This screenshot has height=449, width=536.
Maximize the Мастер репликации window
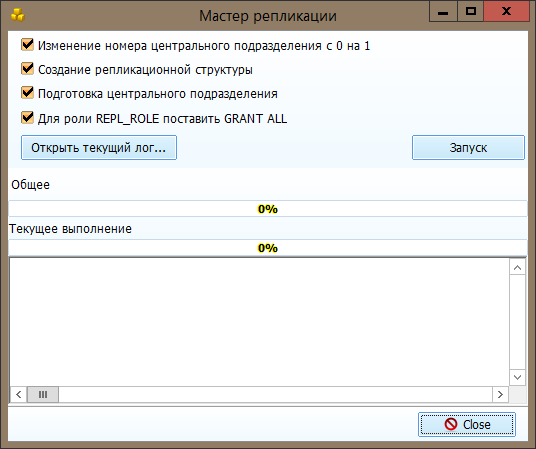click(471, 12)
